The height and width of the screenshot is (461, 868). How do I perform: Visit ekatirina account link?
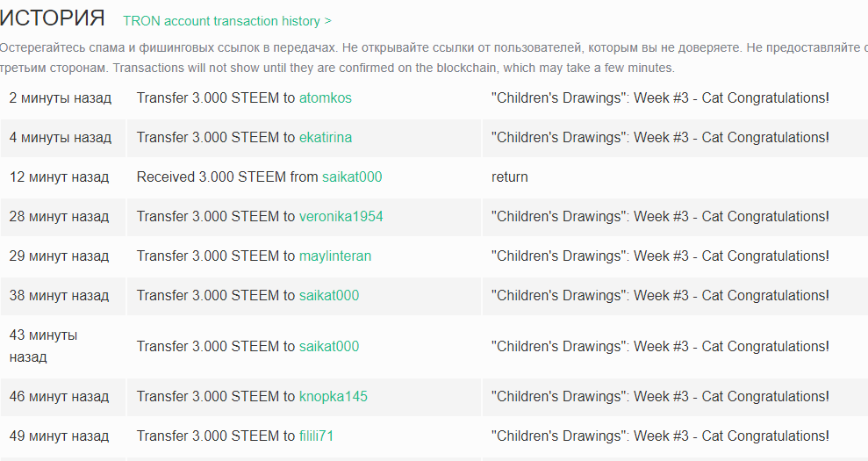point(326,137)
